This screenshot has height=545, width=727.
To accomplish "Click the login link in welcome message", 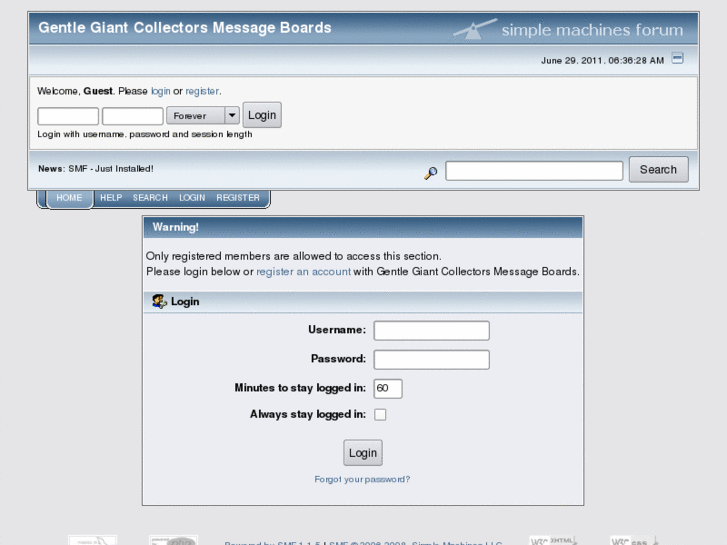I will pos(161,91).
